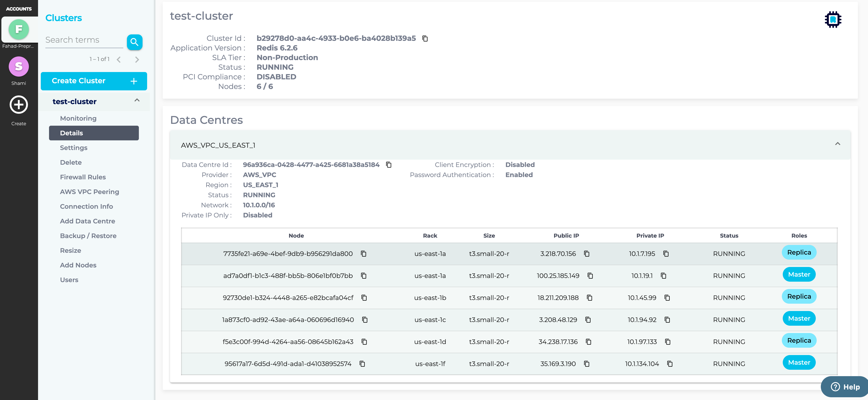This screenshot has width=868, height=400.
Task: Copy public IP 3.218.70.156
Action: [x=586, y=254]
